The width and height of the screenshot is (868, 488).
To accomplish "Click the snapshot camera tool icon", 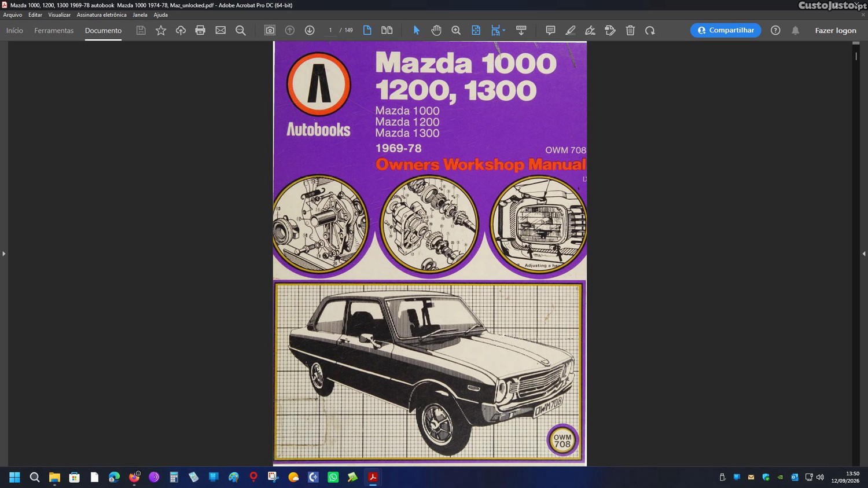I will pos(270,31).
